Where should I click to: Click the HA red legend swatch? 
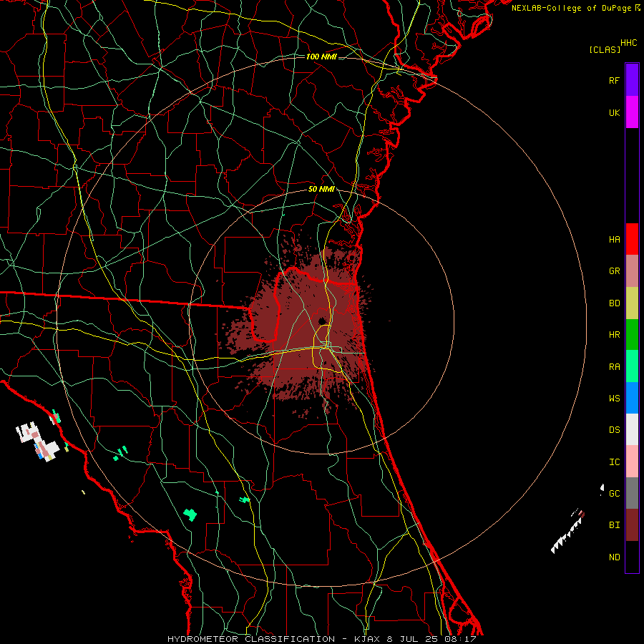tap(632, 239)
